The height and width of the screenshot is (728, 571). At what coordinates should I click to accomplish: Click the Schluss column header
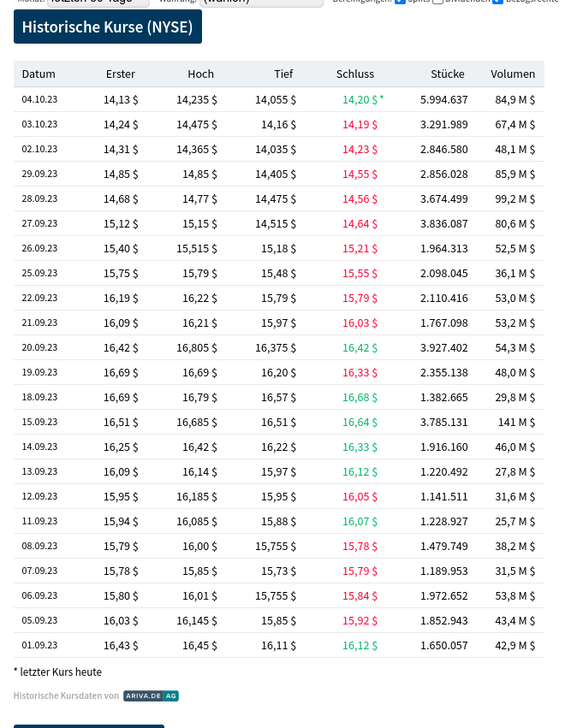tap(355, 74)
